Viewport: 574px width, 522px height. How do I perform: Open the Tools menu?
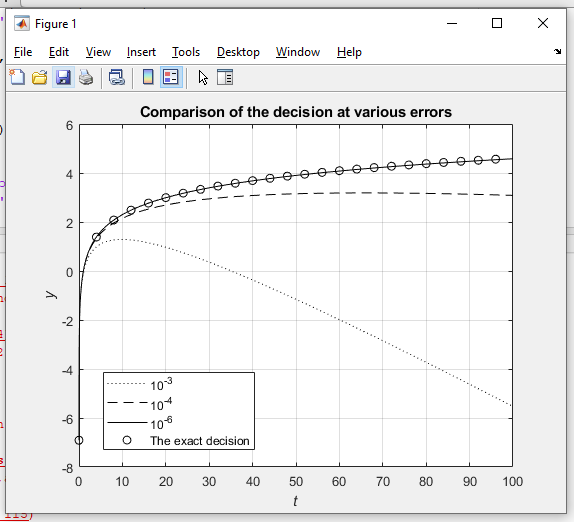[186, 52]
